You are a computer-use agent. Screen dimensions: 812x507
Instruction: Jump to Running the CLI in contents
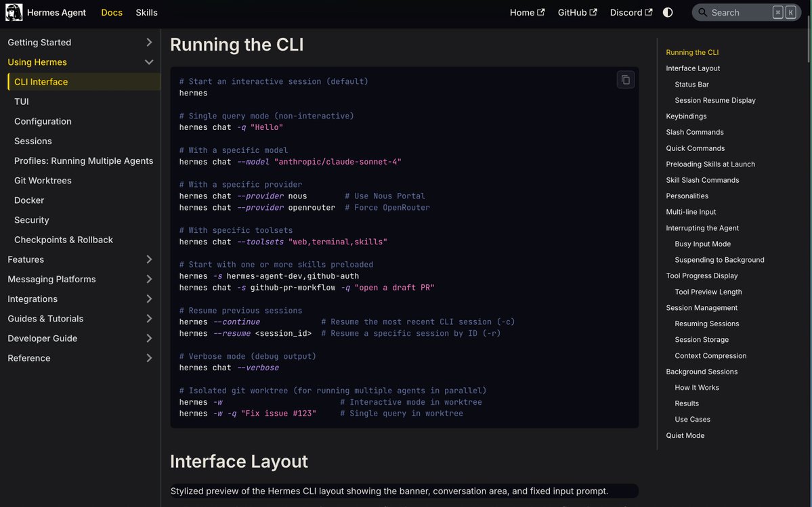pyautogui.click(x=692, y=52)
